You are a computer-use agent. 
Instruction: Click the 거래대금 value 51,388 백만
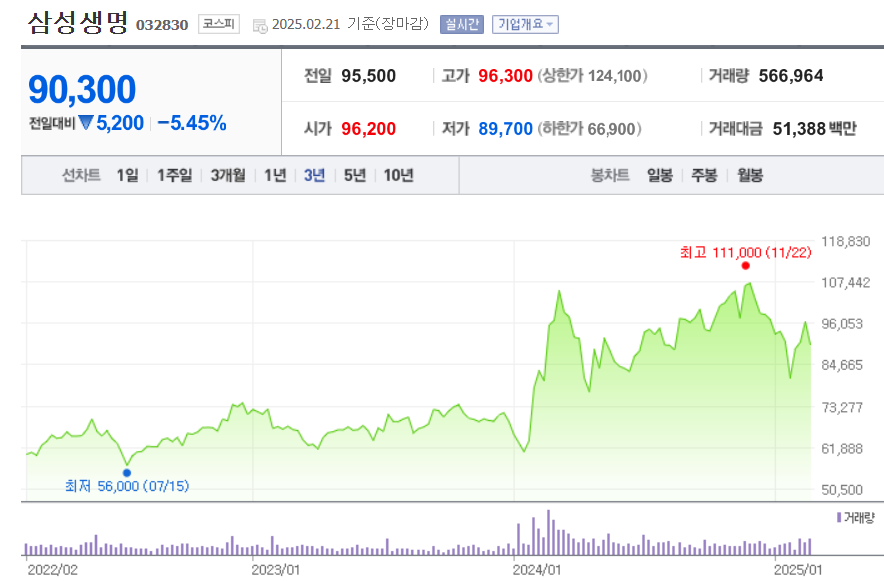[x=814, y=129]
